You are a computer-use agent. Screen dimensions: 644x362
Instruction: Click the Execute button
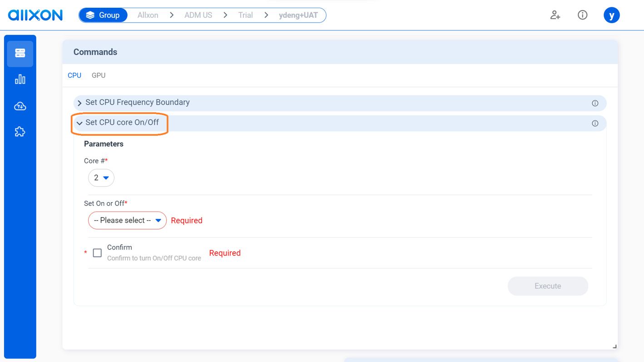coord(548,286)
